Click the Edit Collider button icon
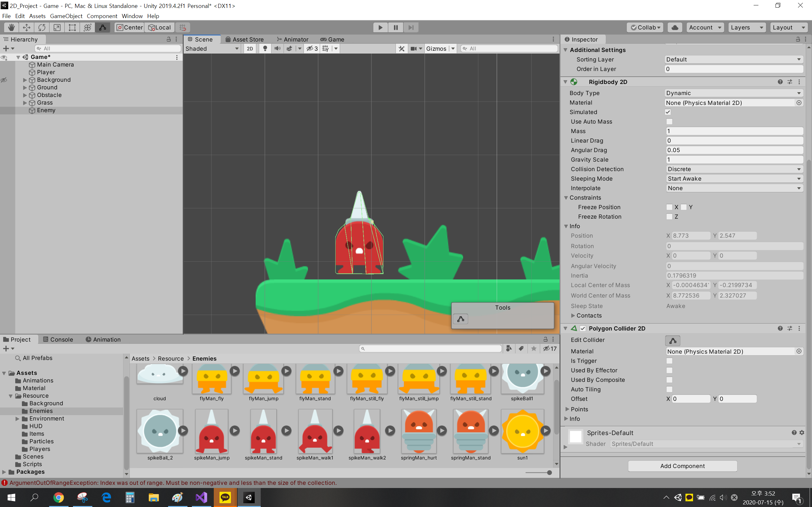Viewport: 812px width, 507px height. point(672,340)
